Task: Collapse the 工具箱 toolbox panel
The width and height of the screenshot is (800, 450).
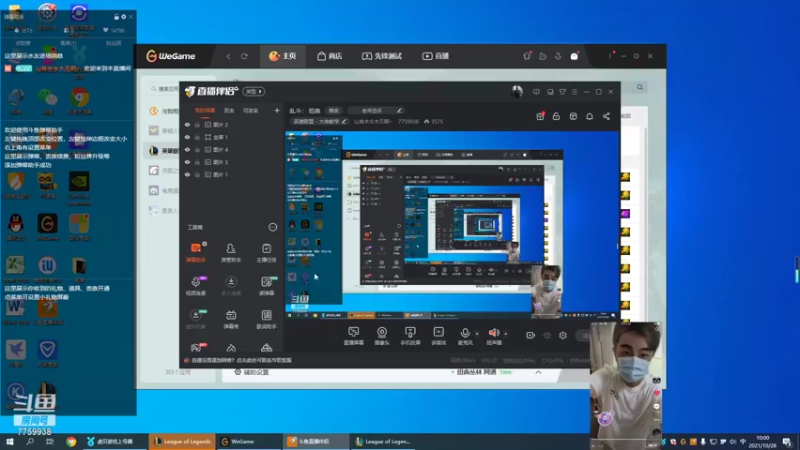Action: (272, 227)
